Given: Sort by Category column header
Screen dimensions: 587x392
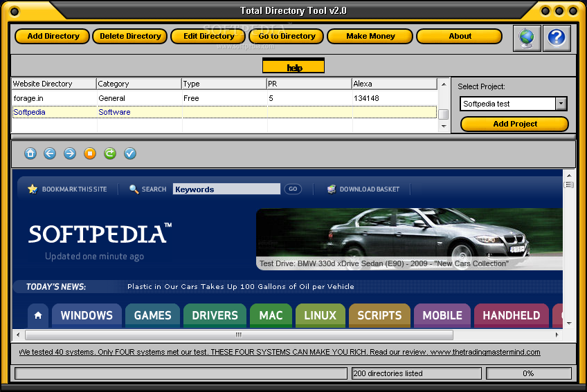Looking at the screenshot, I should [x=139, y=84].
